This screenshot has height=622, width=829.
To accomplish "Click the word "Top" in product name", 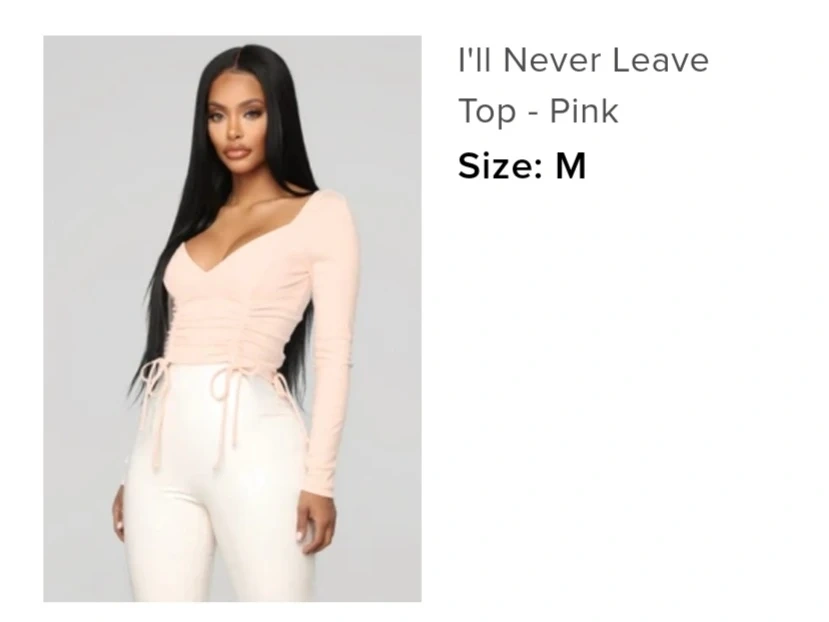I will pos(486,112).
